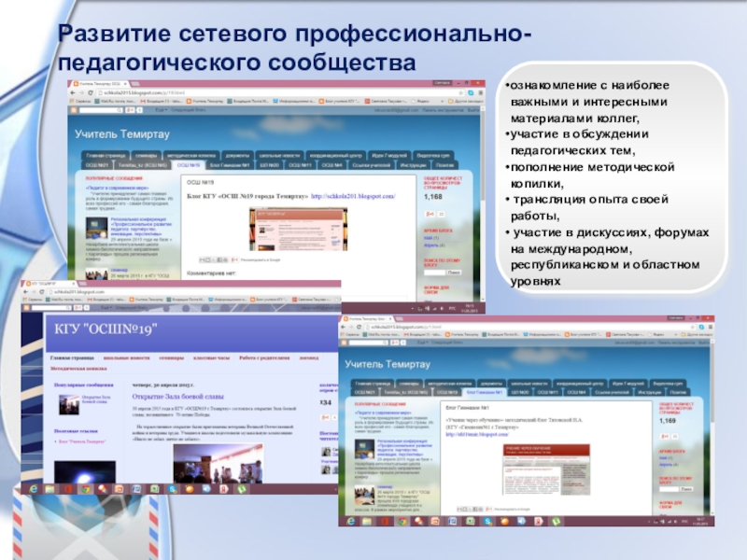Screen dimensions: 747x560
Task: Open 'методическая копилка' tab in top blog window
Action: (x=191, y=155)
